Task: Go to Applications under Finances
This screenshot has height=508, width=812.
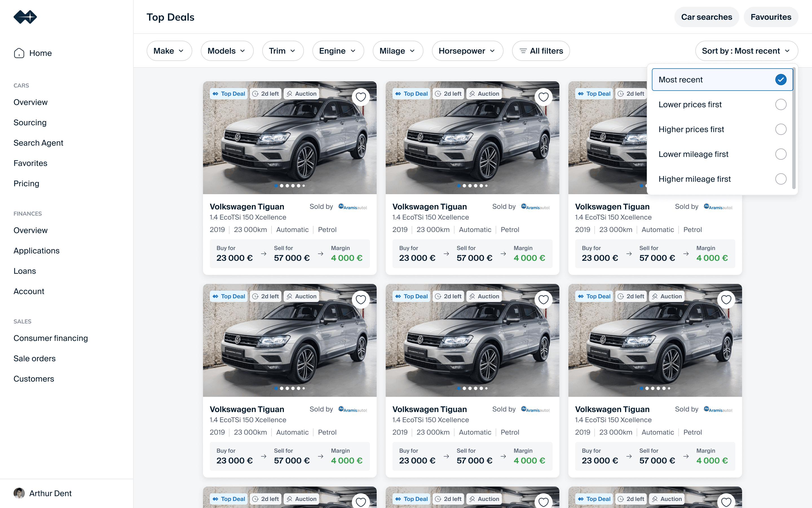Action: (36, 251)
